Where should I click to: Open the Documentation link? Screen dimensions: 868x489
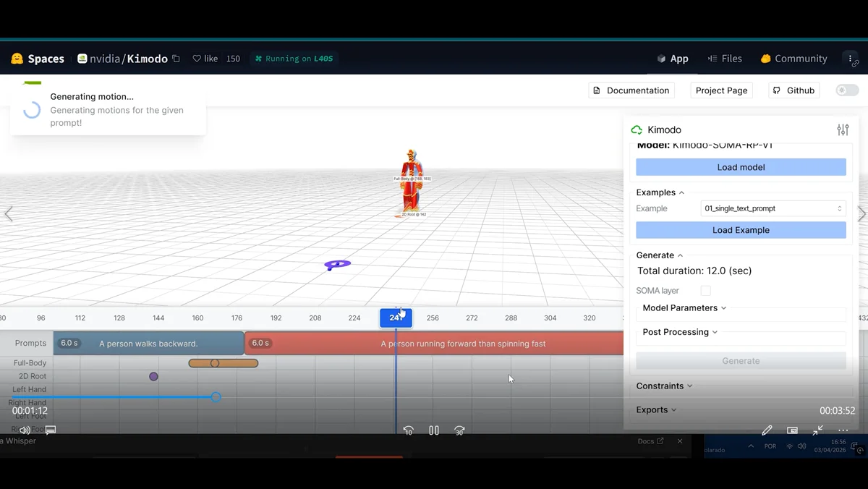631,90
